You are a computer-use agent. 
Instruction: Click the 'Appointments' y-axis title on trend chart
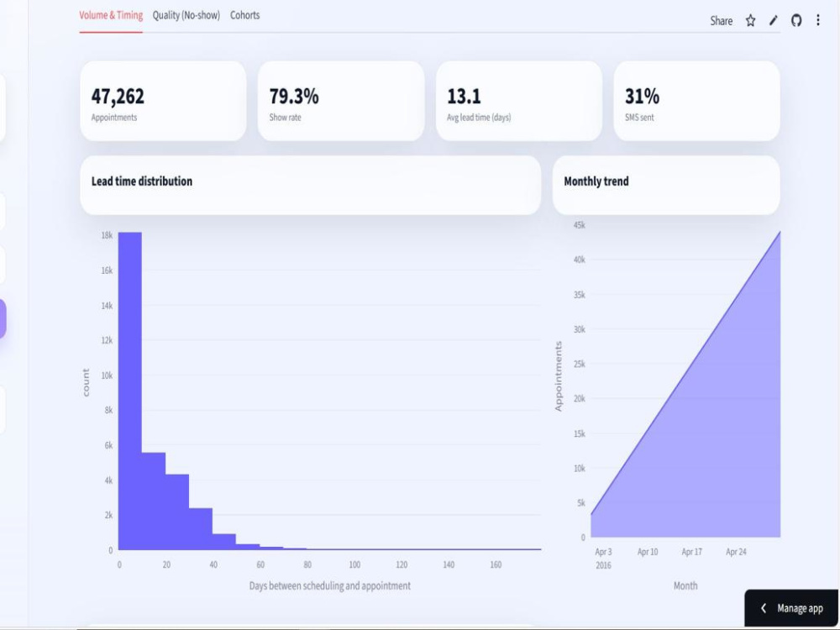point(559,376)
